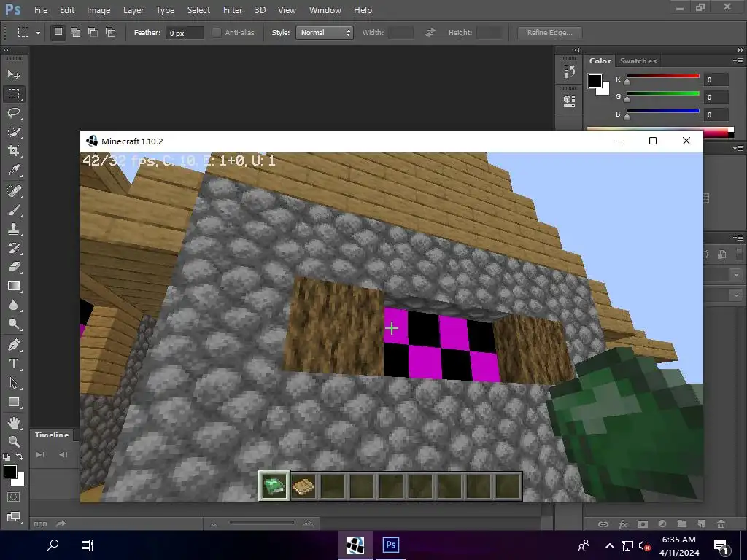Select the History Brush tool

tap(14, 248)
